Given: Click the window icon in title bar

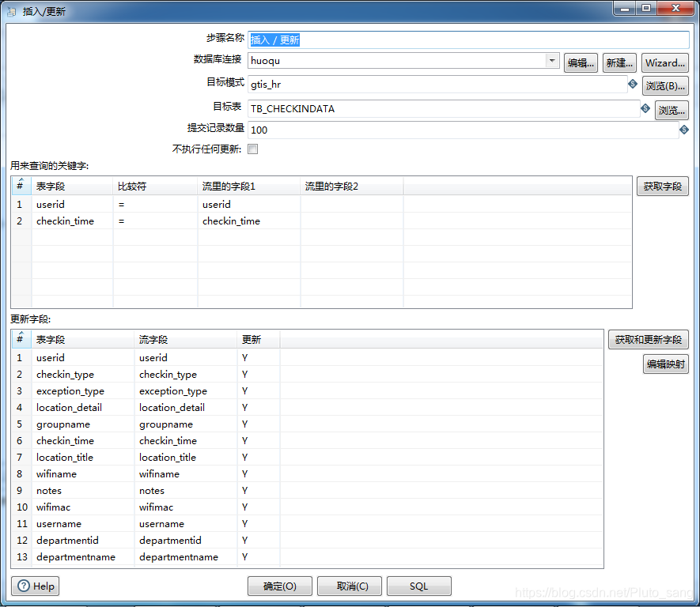Looking at the screenshot, I should pos(12,12).
